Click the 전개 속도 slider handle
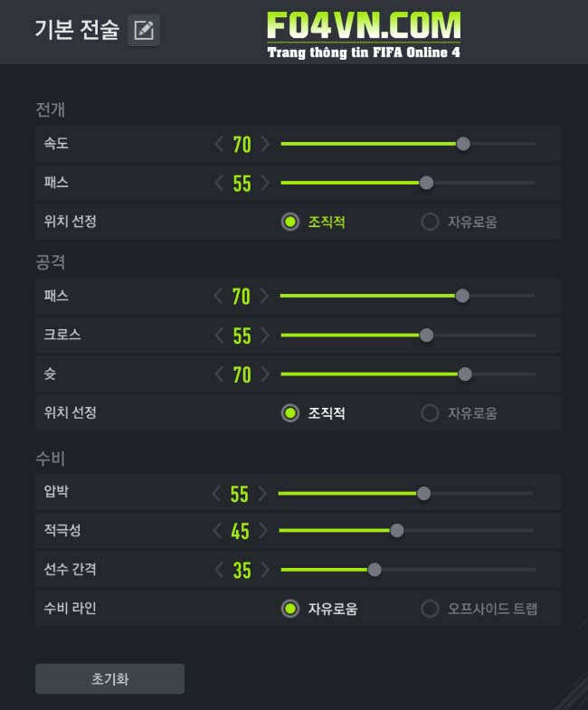 [463, 144]
